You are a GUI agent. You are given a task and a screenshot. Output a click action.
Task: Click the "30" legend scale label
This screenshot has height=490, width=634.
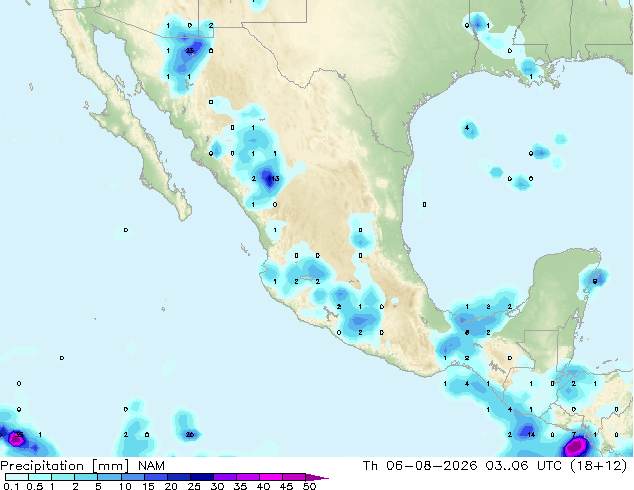pos(217,486)
